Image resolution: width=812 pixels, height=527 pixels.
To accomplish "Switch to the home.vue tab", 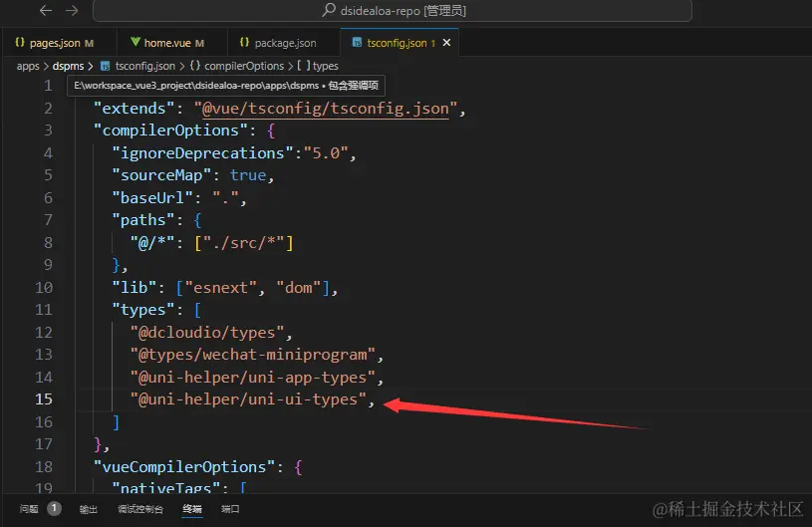I will pyautogui.click(x=171, y=43).
